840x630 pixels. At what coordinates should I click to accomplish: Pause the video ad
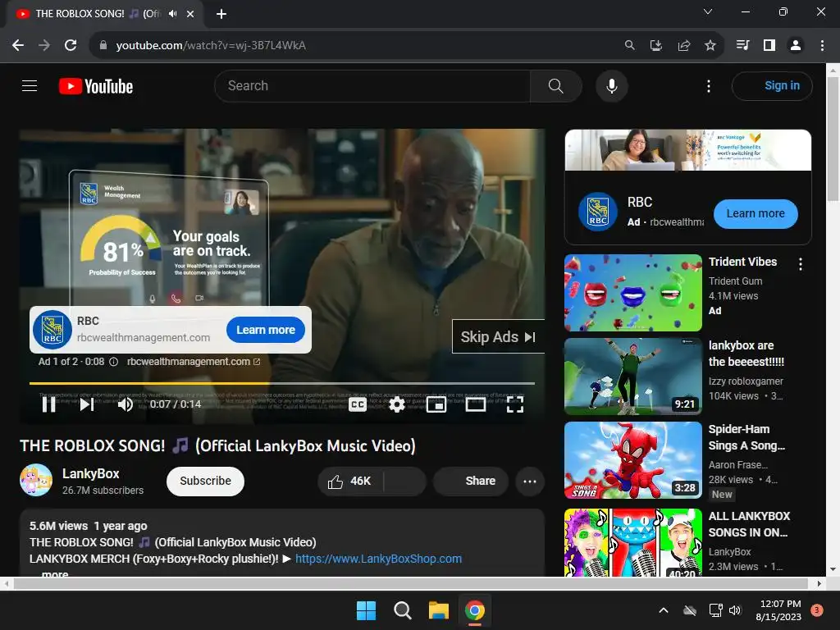click(48, 404)
